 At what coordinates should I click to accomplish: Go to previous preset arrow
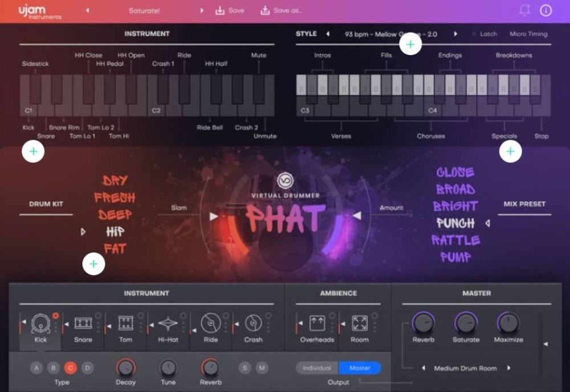click(87, 10)
